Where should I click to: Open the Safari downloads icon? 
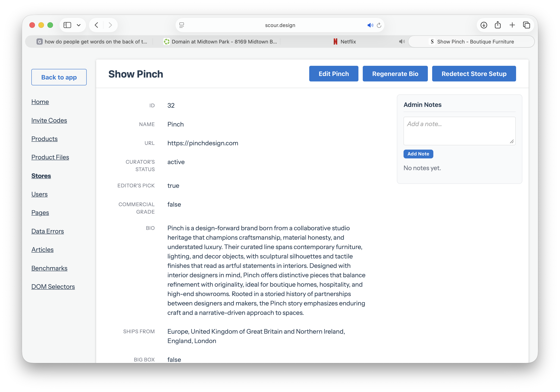coord(484,25)
